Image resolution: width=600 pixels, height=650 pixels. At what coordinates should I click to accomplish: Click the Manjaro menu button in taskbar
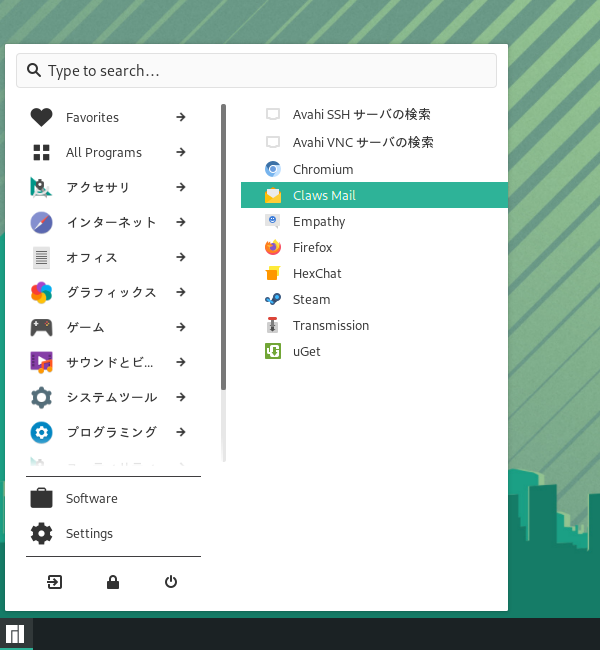[x=15, y=634]
